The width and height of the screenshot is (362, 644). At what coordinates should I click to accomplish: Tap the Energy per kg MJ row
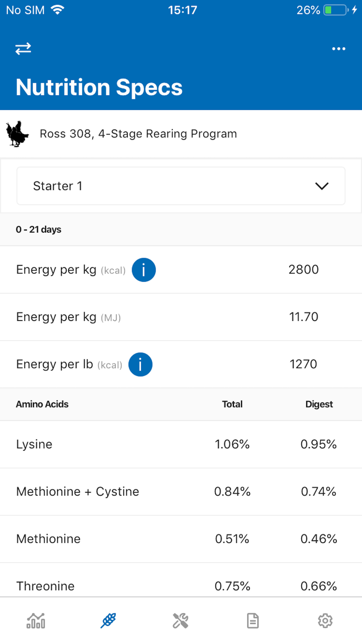click(x=181, y=317)
